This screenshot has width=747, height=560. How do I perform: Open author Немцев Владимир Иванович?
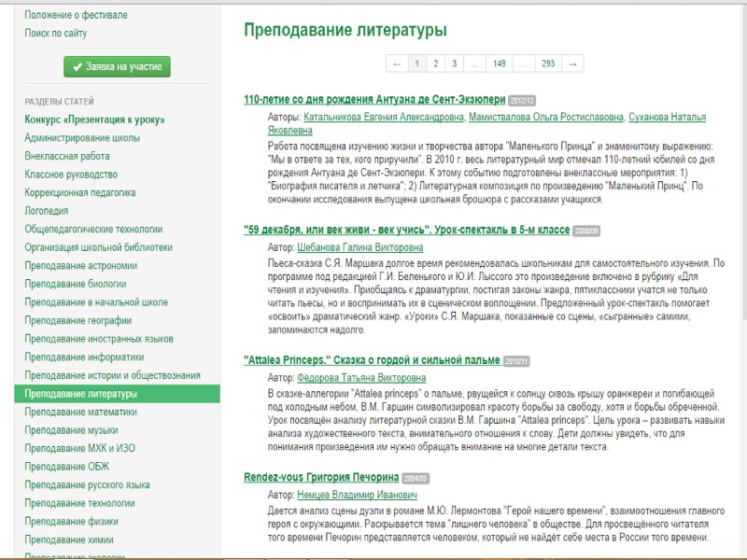pos(358,496)
